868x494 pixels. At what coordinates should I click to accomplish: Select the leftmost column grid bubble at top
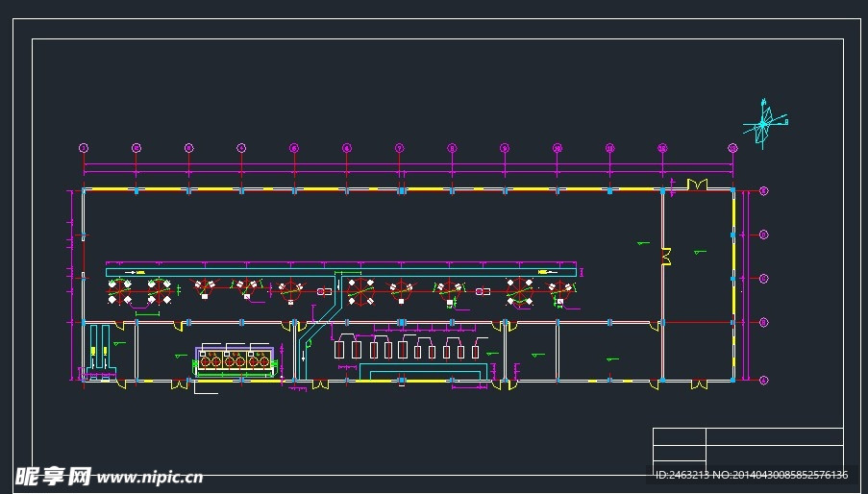tap(84, 148)
